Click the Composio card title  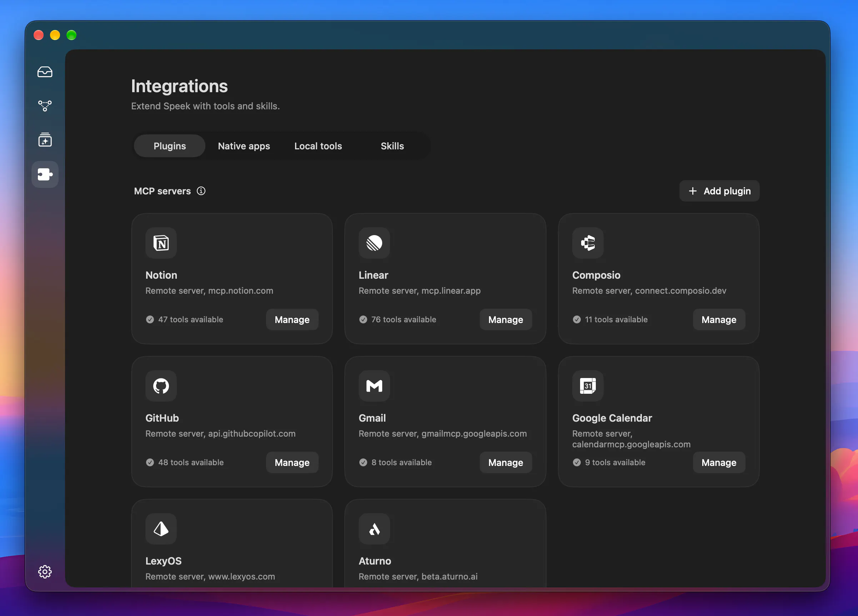[x=596, y=275]
